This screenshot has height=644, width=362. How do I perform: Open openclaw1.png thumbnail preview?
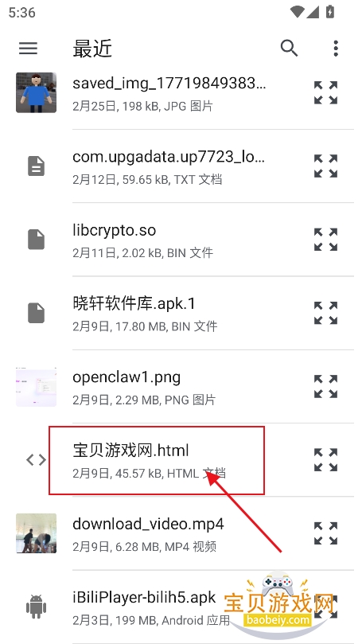click(36, 387)
